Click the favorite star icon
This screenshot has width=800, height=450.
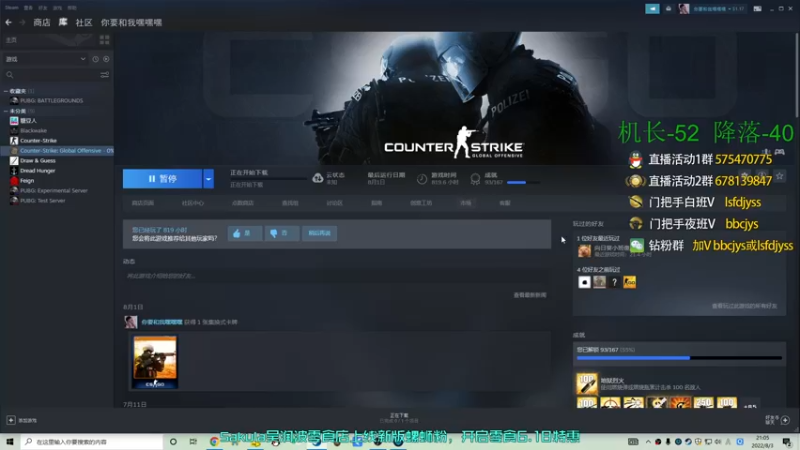tap(779, 176)
